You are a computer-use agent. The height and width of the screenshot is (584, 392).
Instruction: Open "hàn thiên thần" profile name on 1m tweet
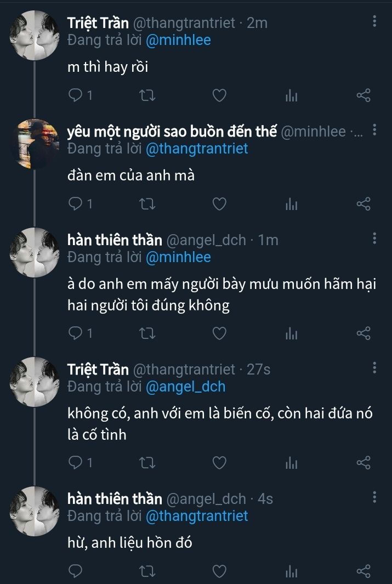click(115, 240)
